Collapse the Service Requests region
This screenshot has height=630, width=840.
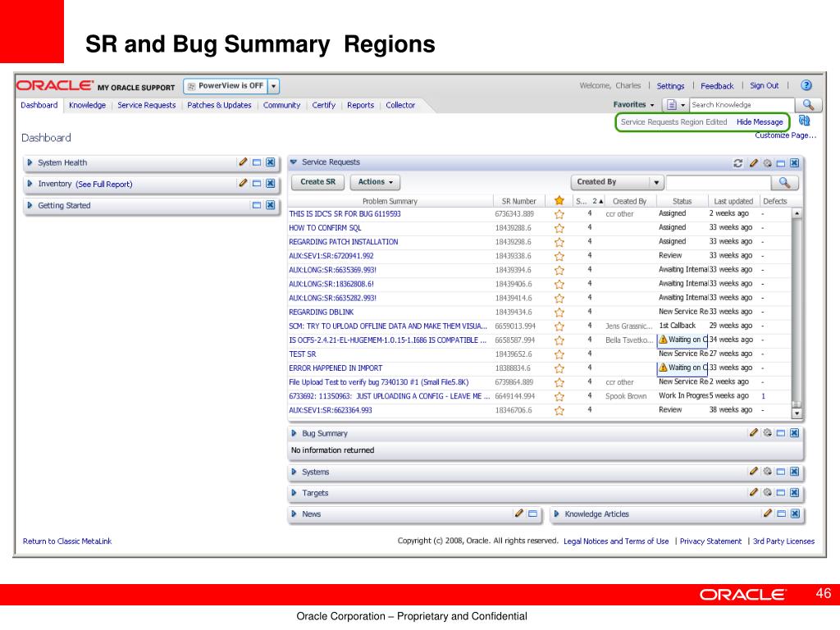click(x=294, y=162)
